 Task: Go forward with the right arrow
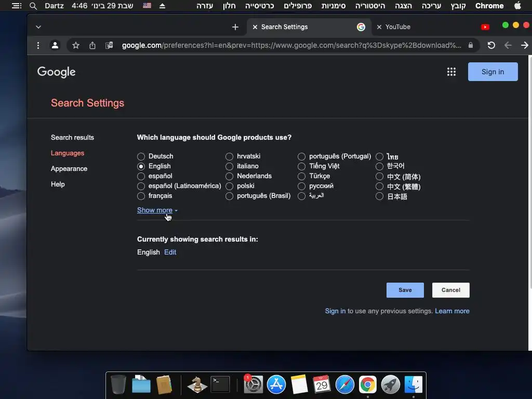524,45
